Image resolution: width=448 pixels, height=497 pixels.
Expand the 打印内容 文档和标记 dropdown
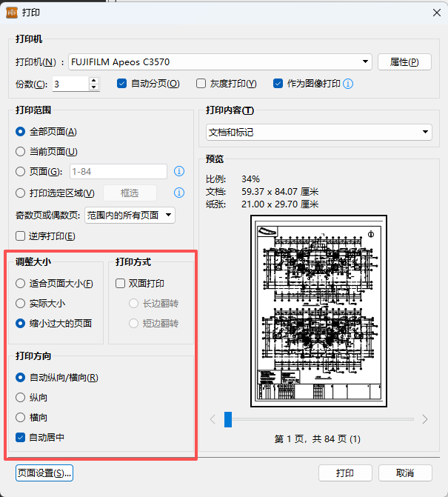pos(425,132)
